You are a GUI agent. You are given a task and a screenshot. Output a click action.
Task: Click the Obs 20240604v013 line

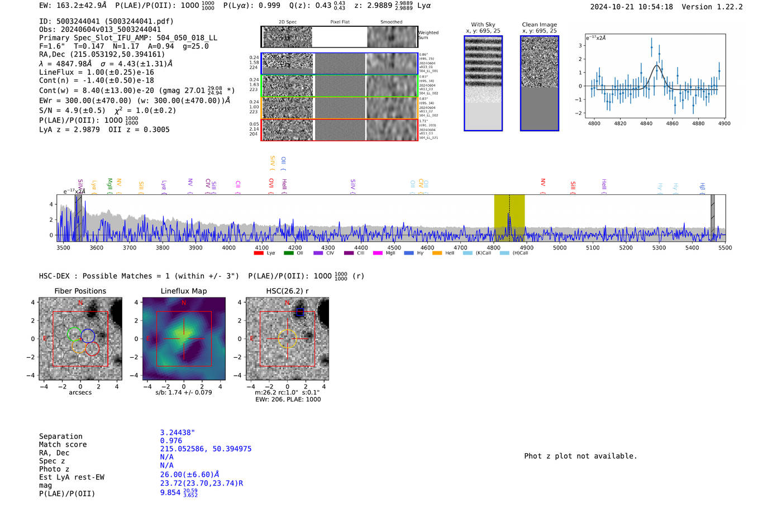(x=100, y=30)
